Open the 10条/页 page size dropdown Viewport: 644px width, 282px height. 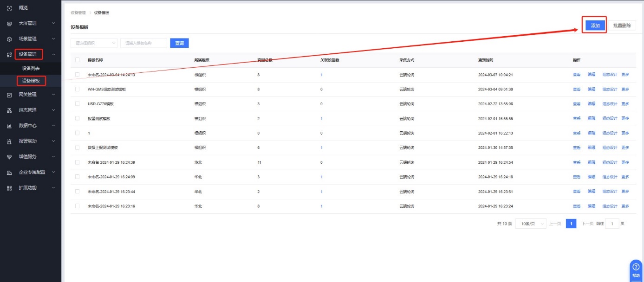pos(530,224)
